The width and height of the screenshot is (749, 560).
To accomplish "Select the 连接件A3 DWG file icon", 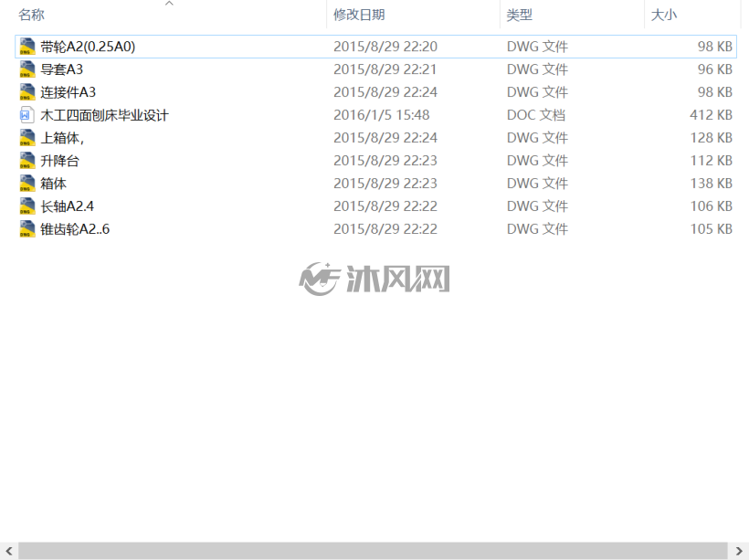I will (27, 92).
